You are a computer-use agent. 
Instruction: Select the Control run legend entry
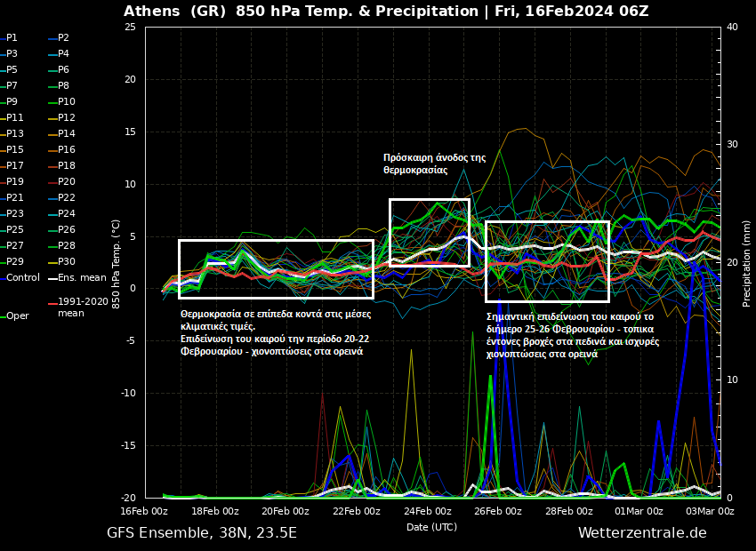pyautogui.click(x=22, y=278)
